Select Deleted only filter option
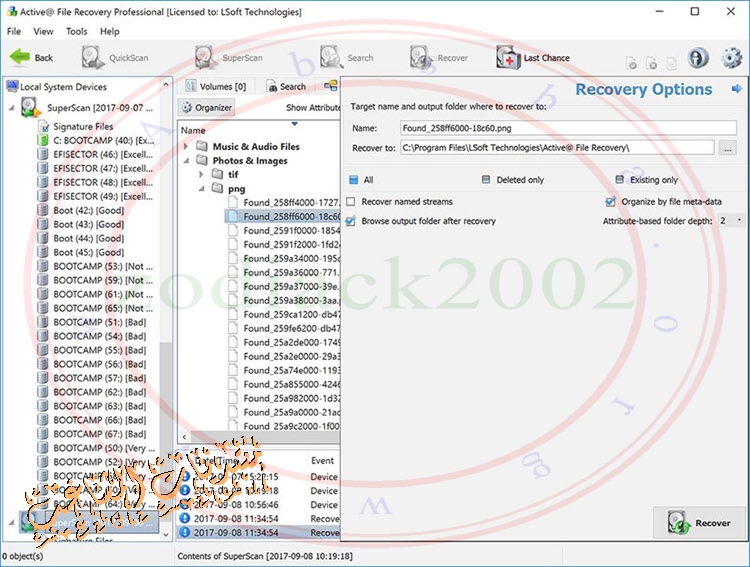Image resolution: width=750 pixels, height=567 pixels. coord(512,180)
